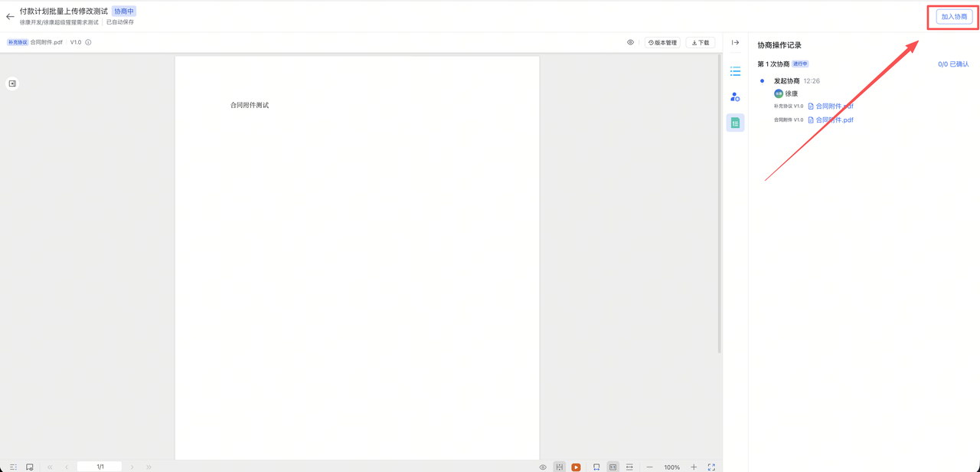Open 版本管理 version management
The image size is (980, 472).
[x=662, y=43]
